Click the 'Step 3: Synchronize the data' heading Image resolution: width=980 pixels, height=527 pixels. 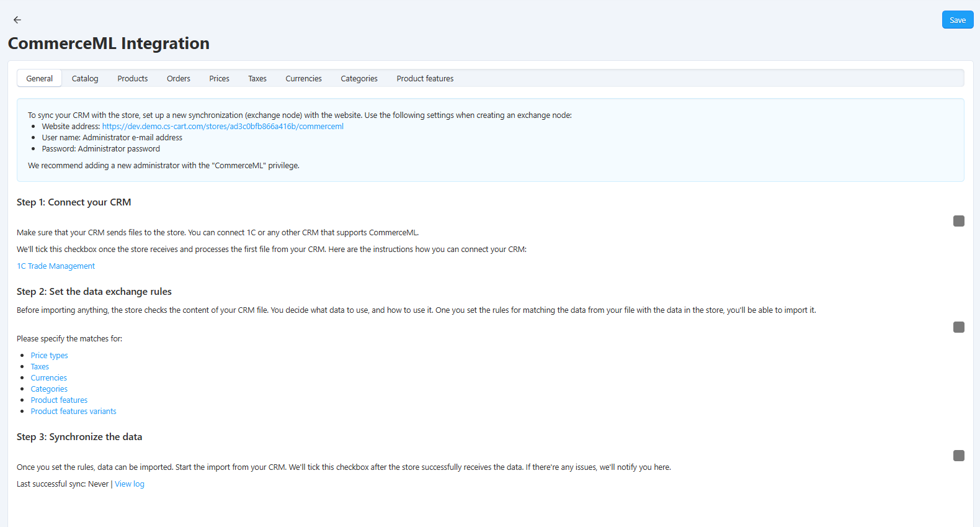tap(79, 437)
